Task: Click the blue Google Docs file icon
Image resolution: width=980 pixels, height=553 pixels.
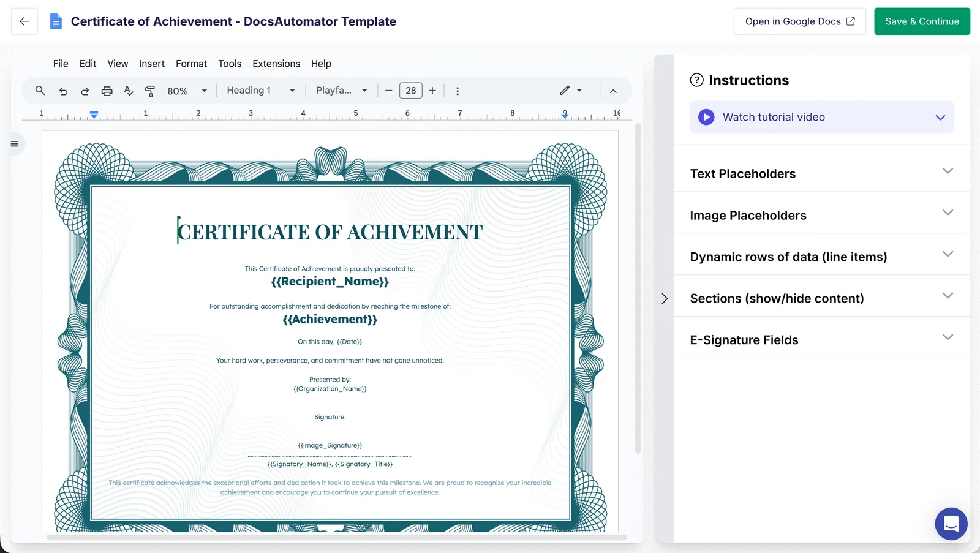Action: [56, 21]
